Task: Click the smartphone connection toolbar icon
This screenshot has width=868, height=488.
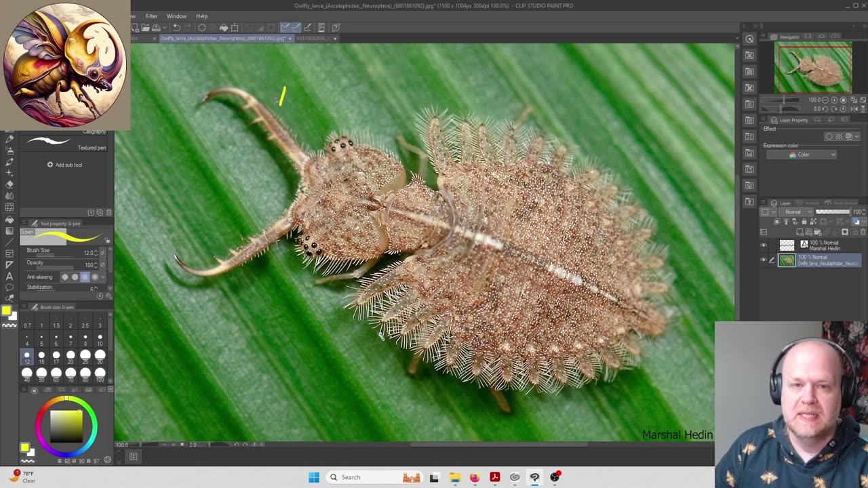Action: [x=321, y=28]
